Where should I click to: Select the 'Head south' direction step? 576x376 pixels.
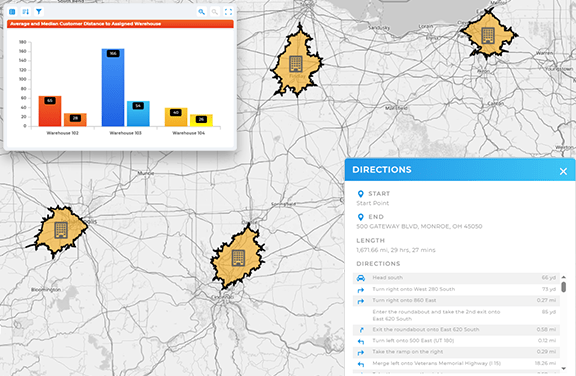(456, 278)
